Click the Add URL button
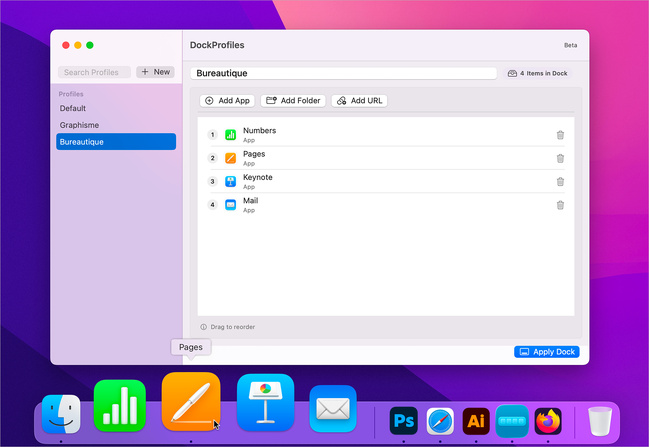The height and width of the screenshot is (447, 649). (x=359, y=101)
